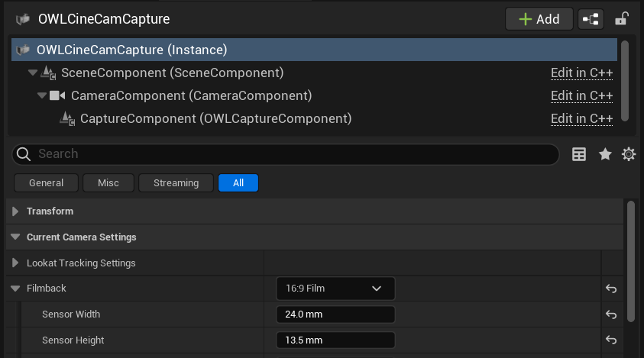Click the SceneComponent scene icon
The width and height of the screenshot is (644, 358).
[48, 73]
